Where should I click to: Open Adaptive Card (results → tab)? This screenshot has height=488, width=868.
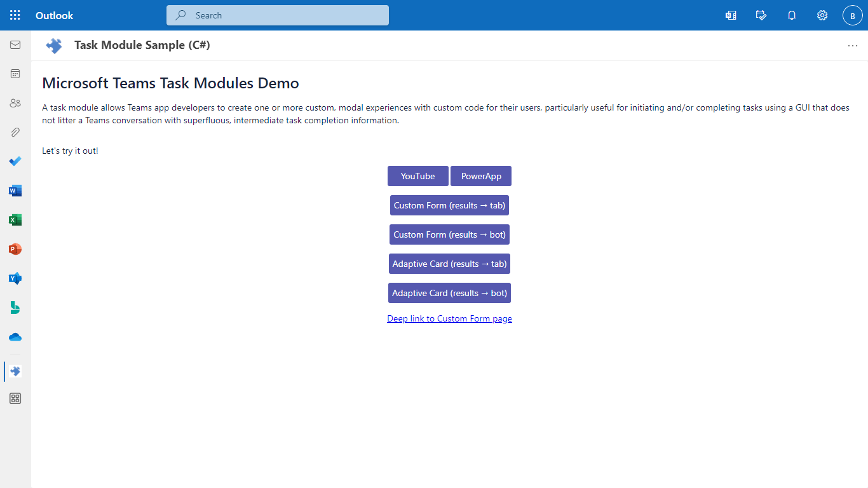[x=449, y=264]
